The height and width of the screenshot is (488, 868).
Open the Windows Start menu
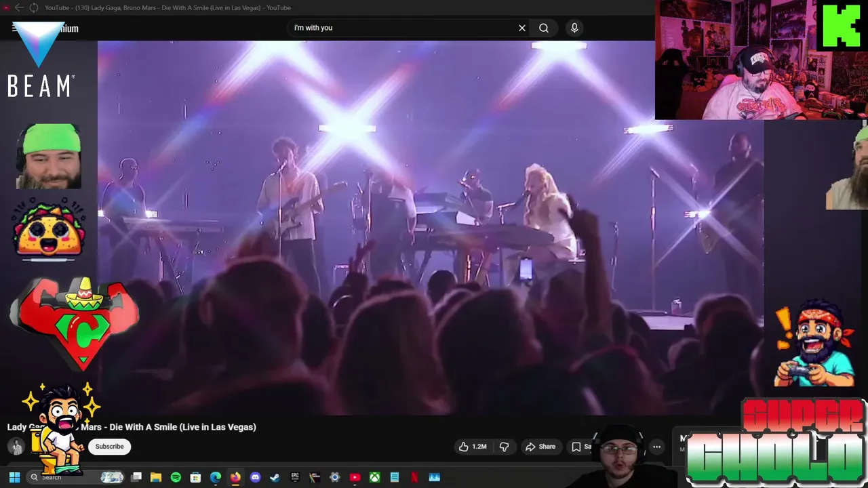click(x=14, y=477)
